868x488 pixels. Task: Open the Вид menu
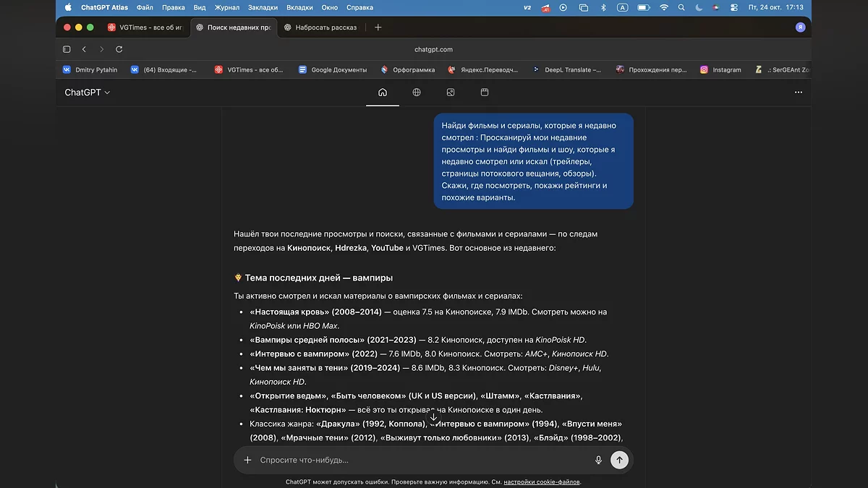(x=200, y=7)
